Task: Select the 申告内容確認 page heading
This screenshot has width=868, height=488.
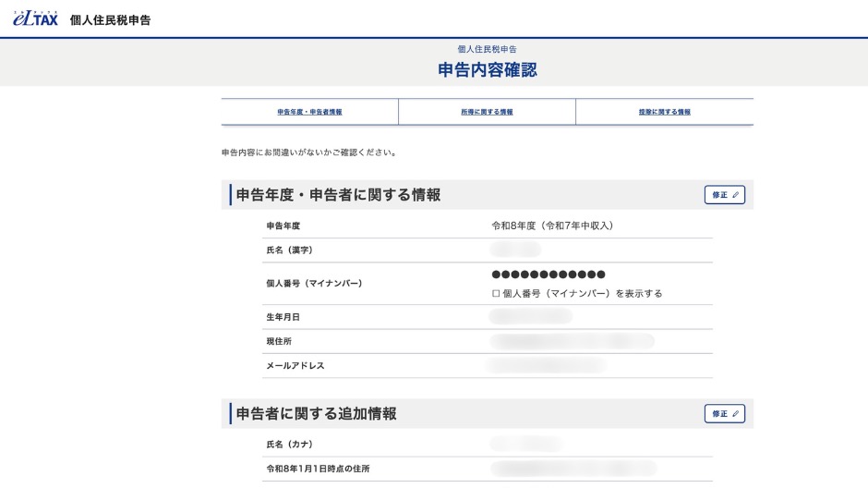Action: coord(487,70)
